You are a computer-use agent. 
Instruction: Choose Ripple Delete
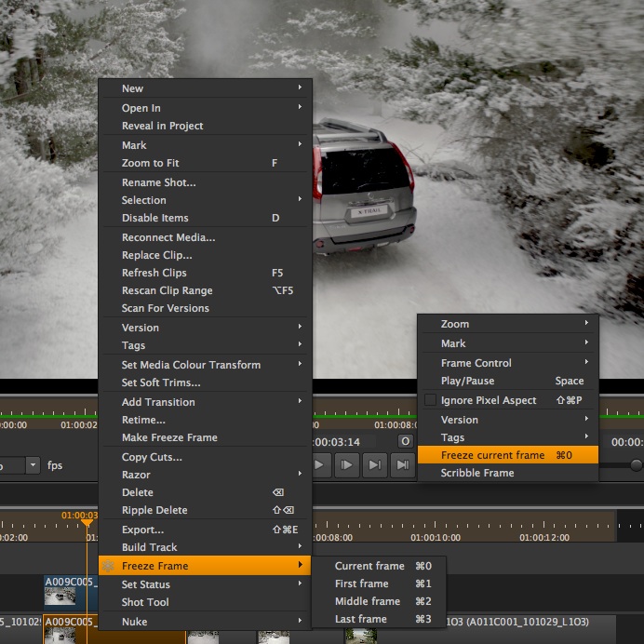(x=154, y=510)
